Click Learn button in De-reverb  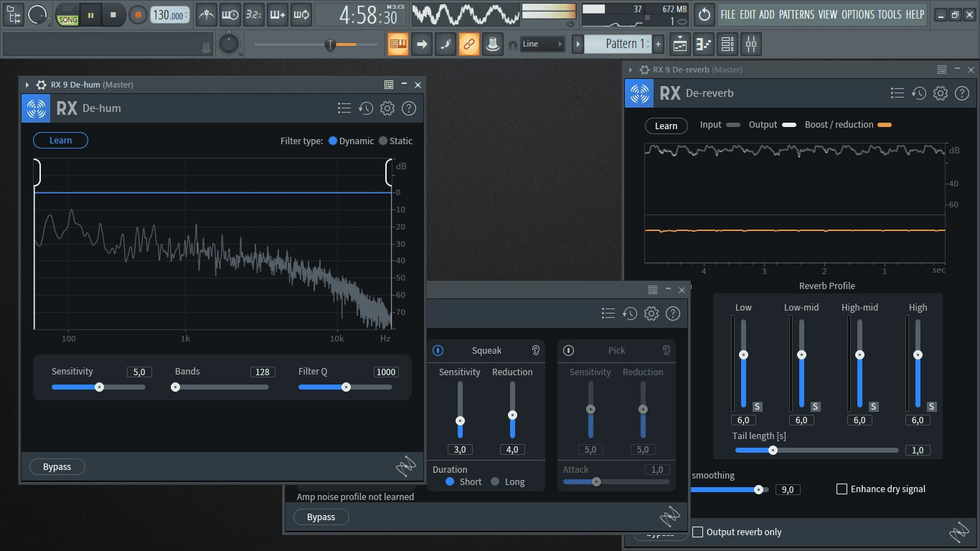tap(666, 126)
